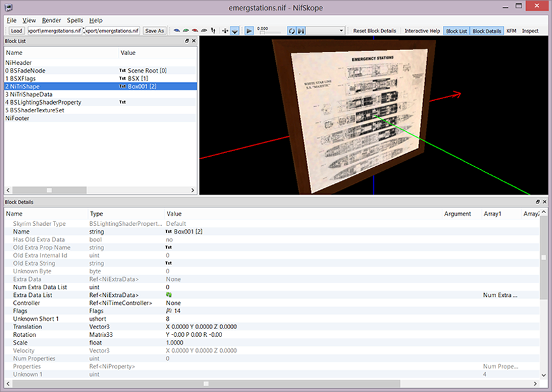552x392 pixels.
Task: Toggle the highlighted down-arrow toolbar button
Action: click(x=235, y=31)
